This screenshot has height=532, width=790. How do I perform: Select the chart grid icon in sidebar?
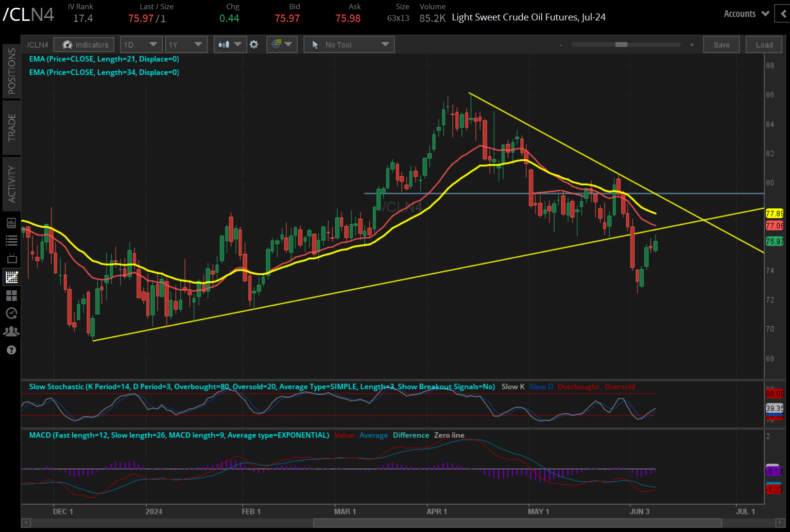(x=11, y=277)
